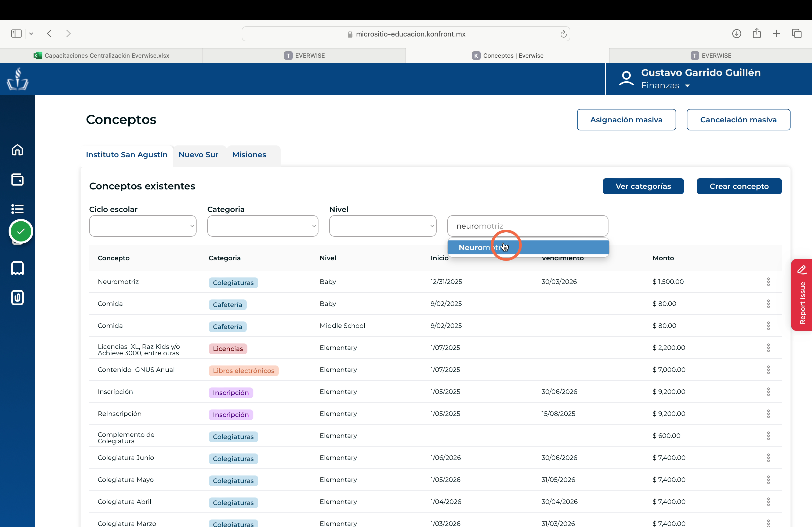Open the bookmark icon in the sidebar

click(17, 268)
